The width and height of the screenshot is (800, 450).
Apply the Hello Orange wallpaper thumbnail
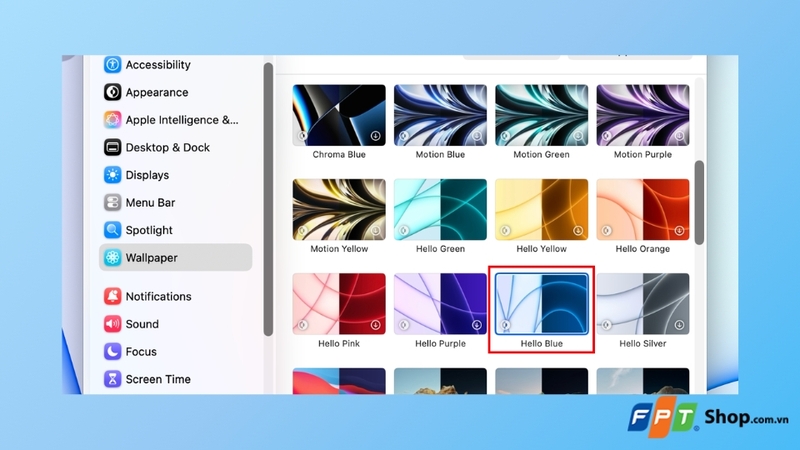point(643,210)
